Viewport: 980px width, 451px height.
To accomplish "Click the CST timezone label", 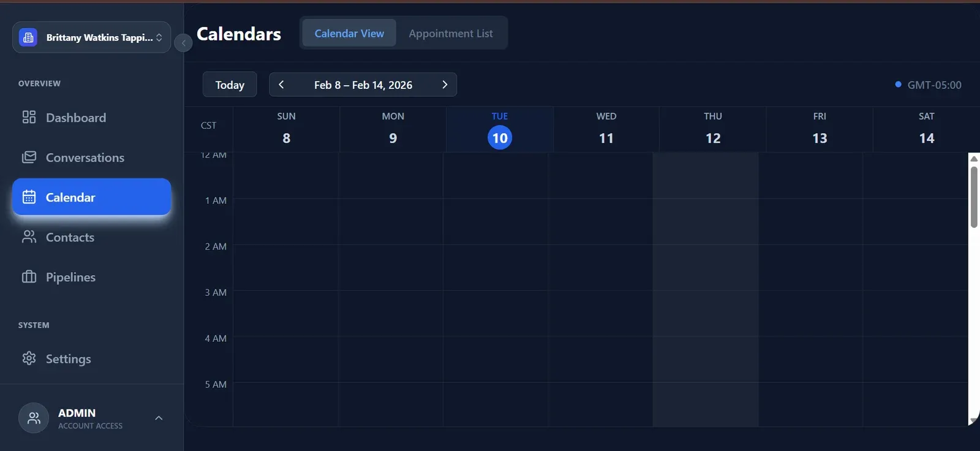I will (208, 125).
